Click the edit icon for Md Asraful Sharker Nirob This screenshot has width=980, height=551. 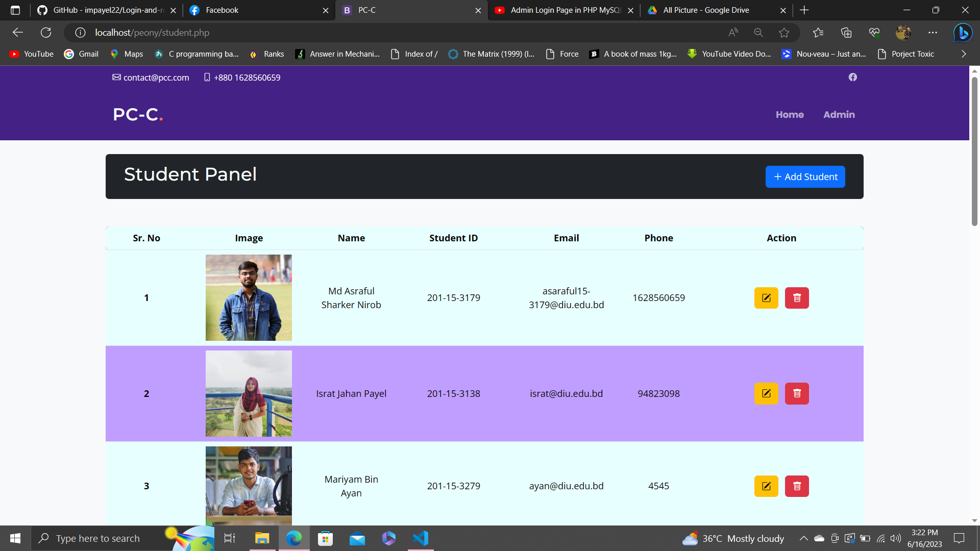(x=766, y=297)
